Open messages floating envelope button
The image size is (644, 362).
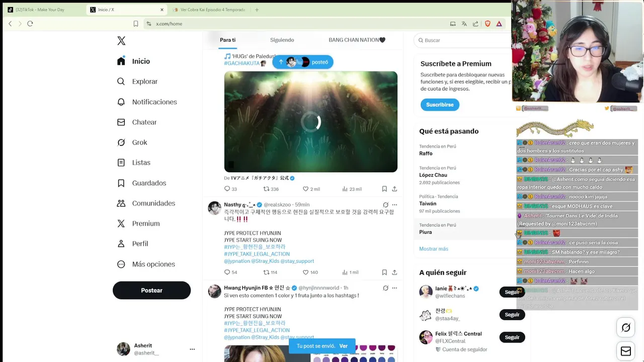click(626, 351)
